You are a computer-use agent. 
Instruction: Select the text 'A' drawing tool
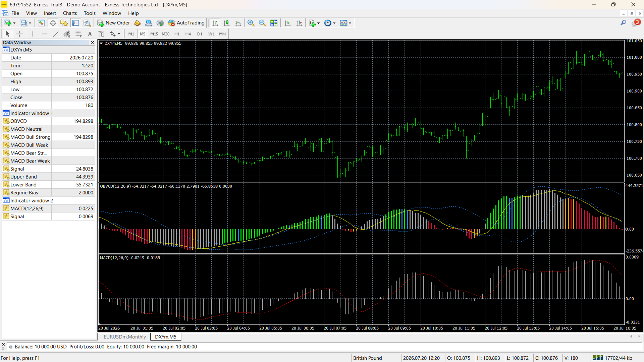[x=90, y=34]
